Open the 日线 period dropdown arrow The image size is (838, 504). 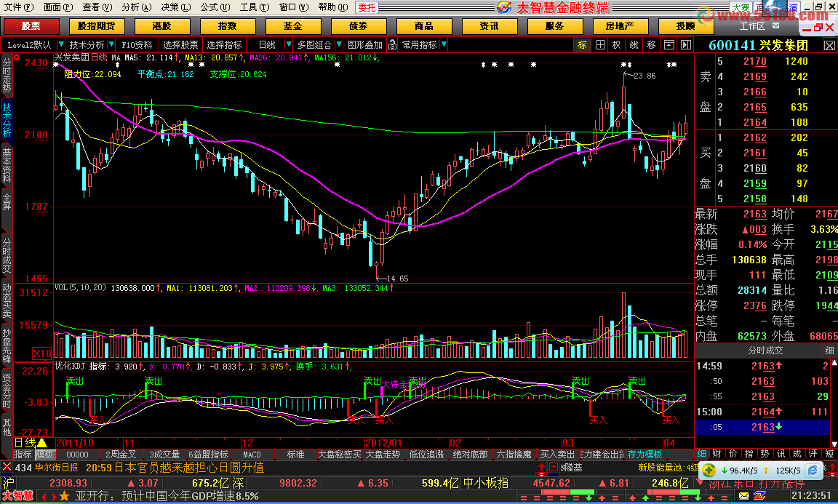pos(289,44)
